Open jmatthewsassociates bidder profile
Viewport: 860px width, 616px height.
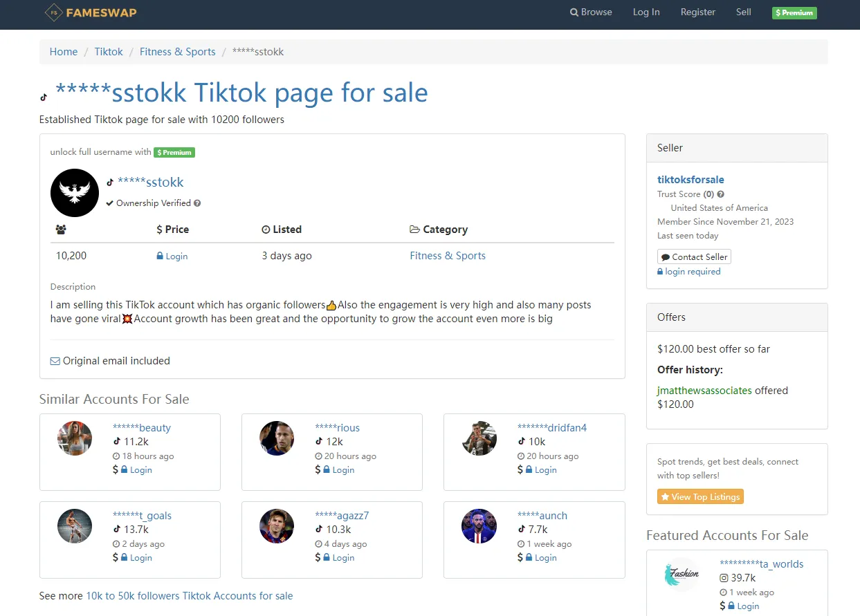click(x=704, y=391)
